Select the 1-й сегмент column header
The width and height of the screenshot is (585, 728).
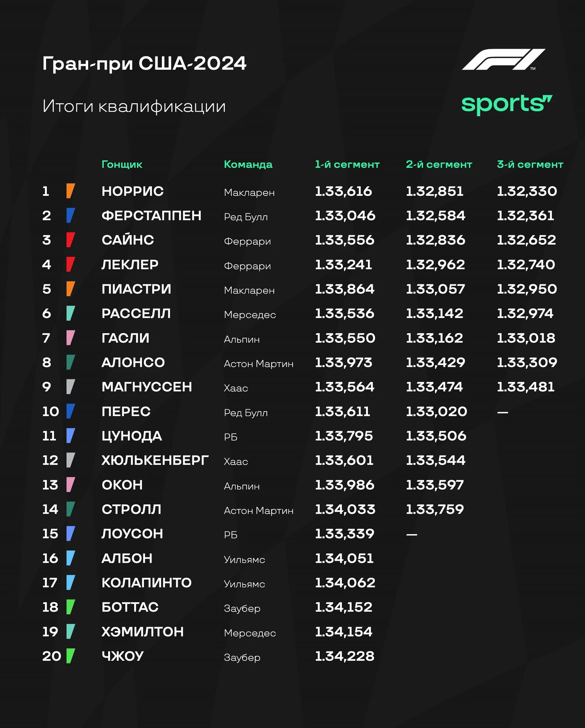pos(347,165)
